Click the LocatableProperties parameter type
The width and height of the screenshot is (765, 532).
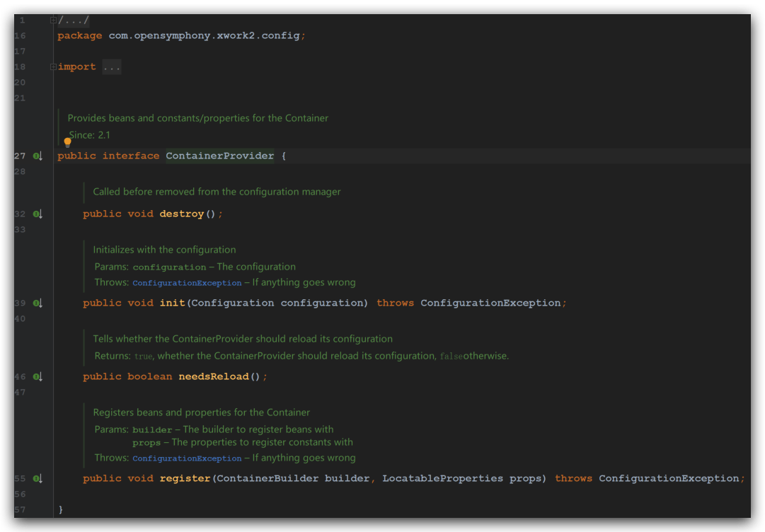click(x=442, y=479)
